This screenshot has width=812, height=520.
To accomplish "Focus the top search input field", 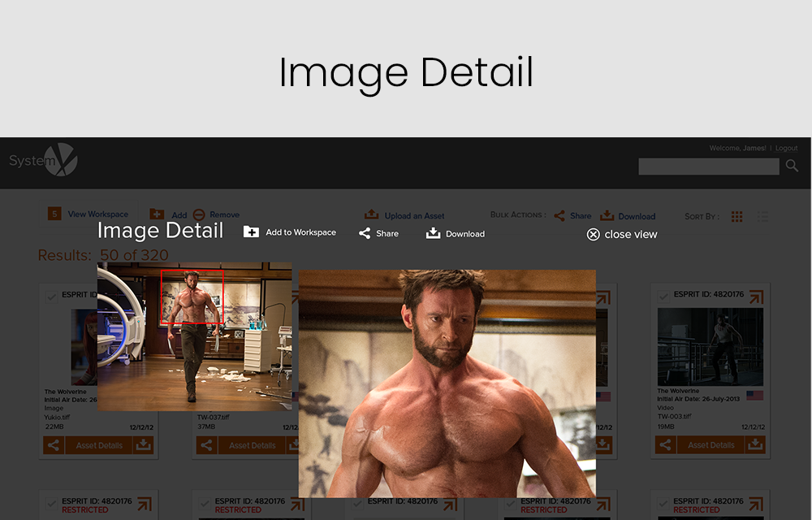I will 708,167.
